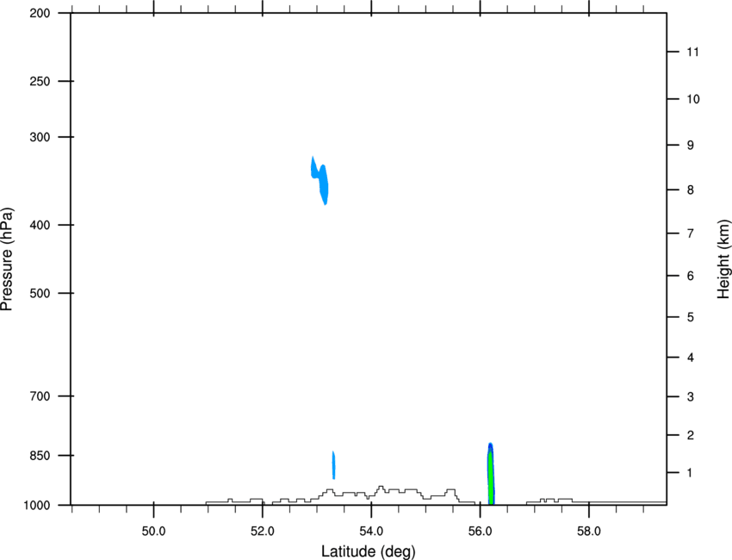Pick the 9 km height label
Screen dimensions: 732x560
point(691,146)
